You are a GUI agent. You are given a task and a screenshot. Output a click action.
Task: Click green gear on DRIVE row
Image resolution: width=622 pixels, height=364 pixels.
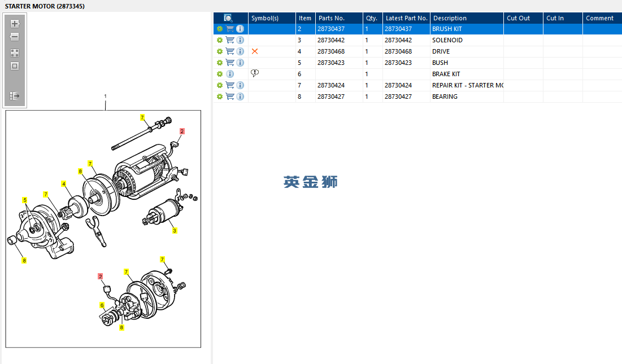219,51
